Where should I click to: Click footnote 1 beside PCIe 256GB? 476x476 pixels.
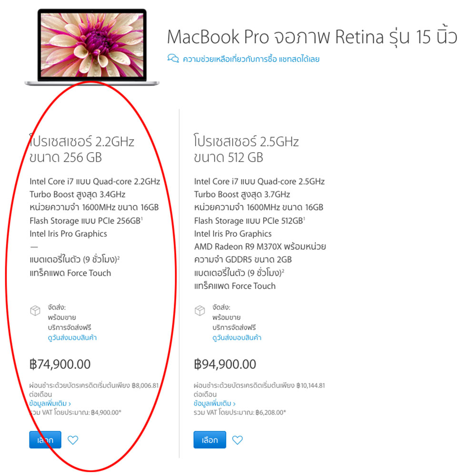click(x=142, y=218)
